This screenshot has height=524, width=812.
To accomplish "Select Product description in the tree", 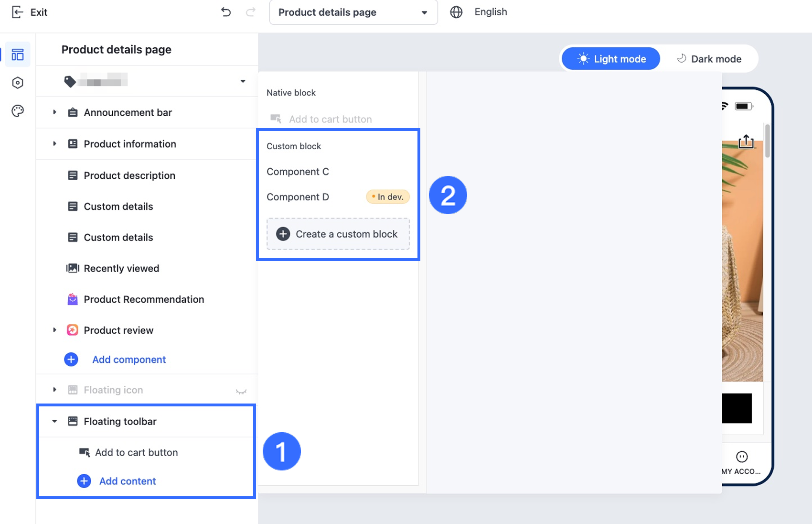I will (x=129, y=175).
